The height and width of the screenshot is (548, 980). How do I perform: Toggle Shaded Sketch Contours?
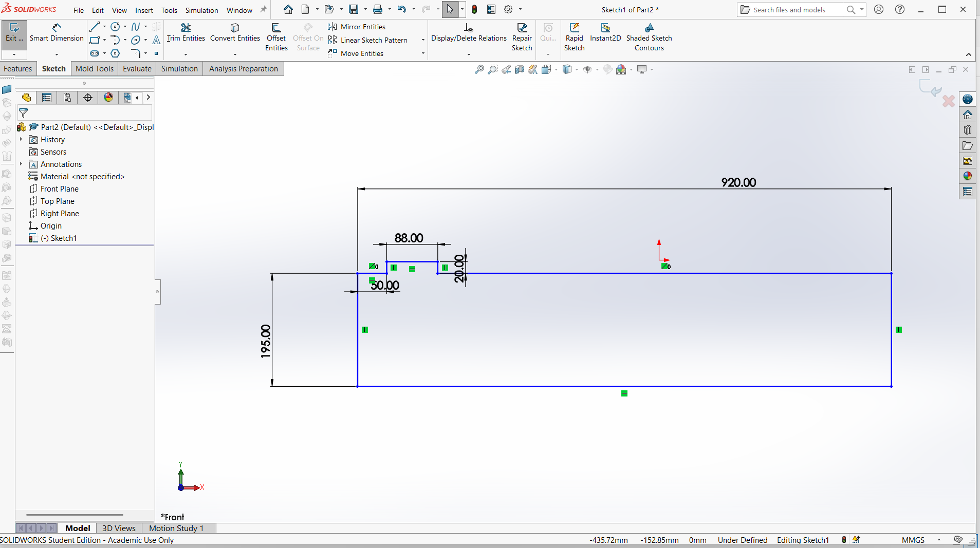649,37
